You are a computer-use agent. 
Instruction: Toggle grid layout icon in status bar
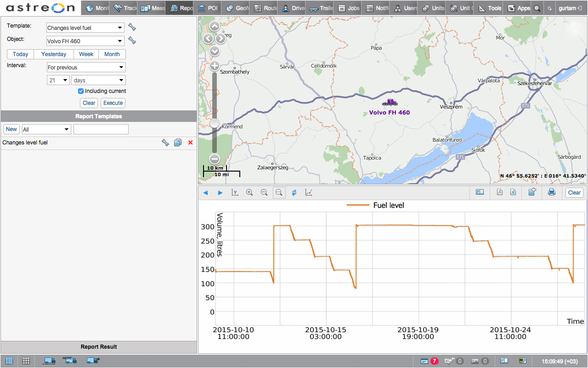click(26, 361)
